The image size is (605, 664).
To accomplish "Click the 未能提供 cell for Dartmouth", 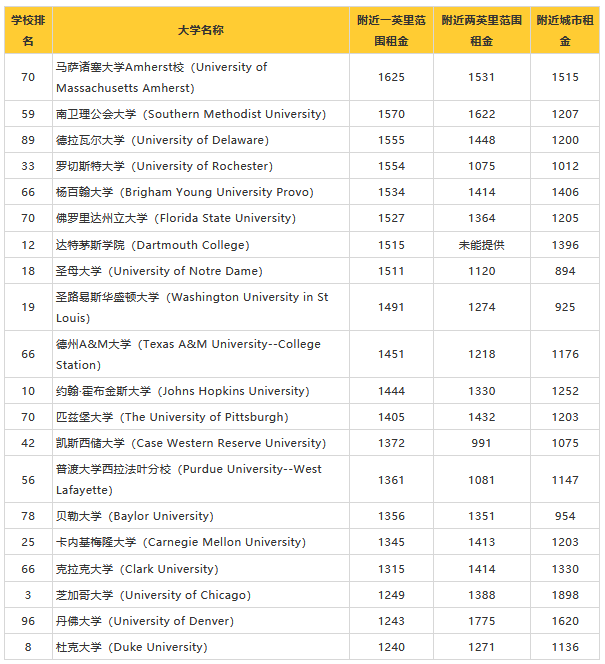I will point(481,245).
